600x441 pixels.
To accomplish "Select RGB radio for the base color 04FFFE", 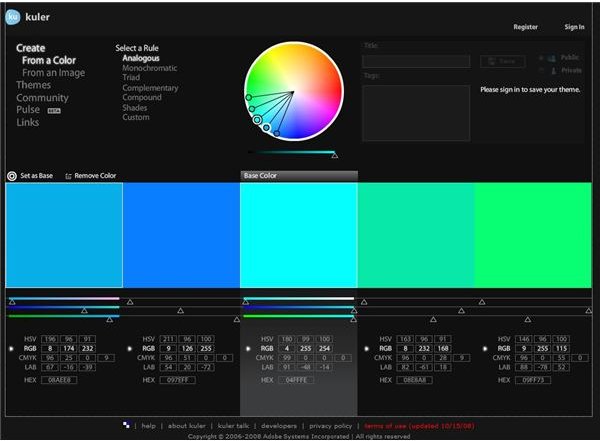I will [x=248, y=348].
